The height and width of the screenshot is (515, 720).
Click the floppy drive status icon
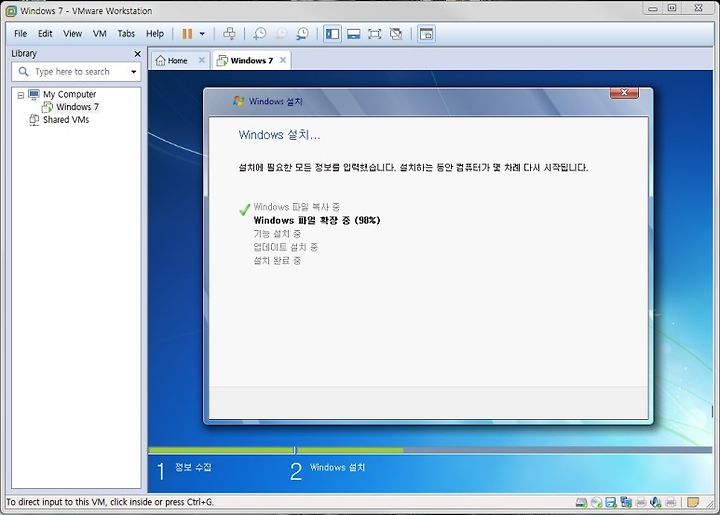(611, 503)
